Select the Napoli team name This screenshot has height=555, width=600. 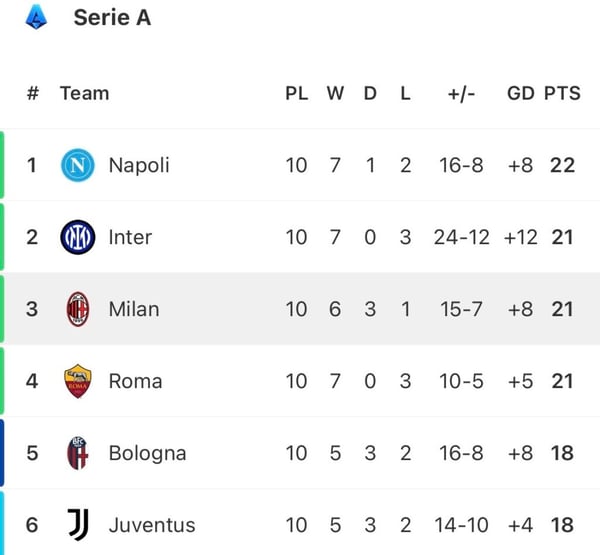[139, 165]
